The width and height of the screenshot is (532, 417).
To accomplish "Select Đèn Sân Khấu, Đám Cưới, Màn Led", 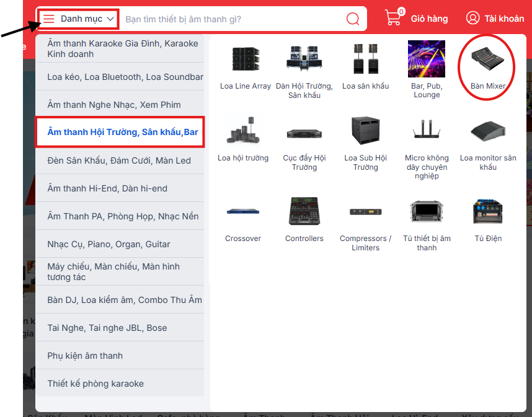I will point(119,160).
